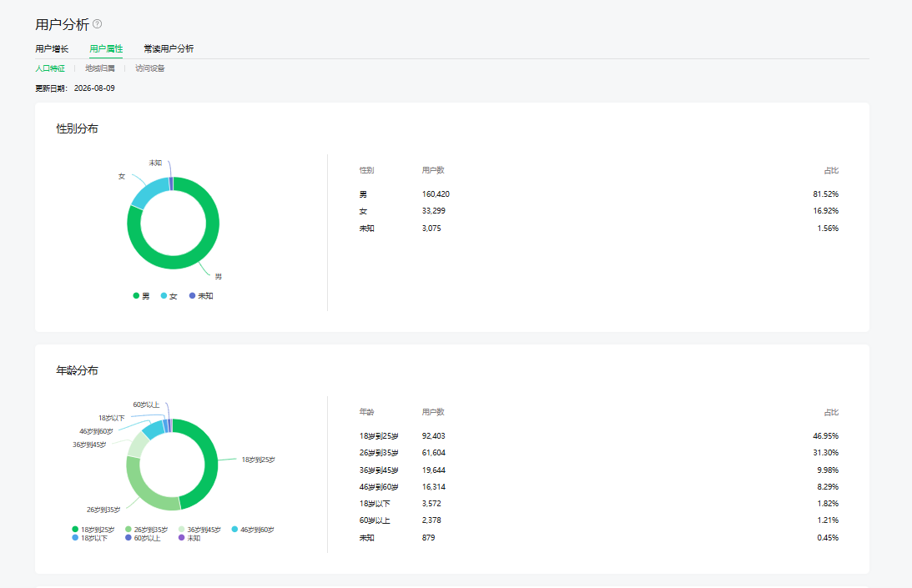Open the 常读用户分析 tab
The height and width of the screenshot is (588, 912).
tap(169, 49)
